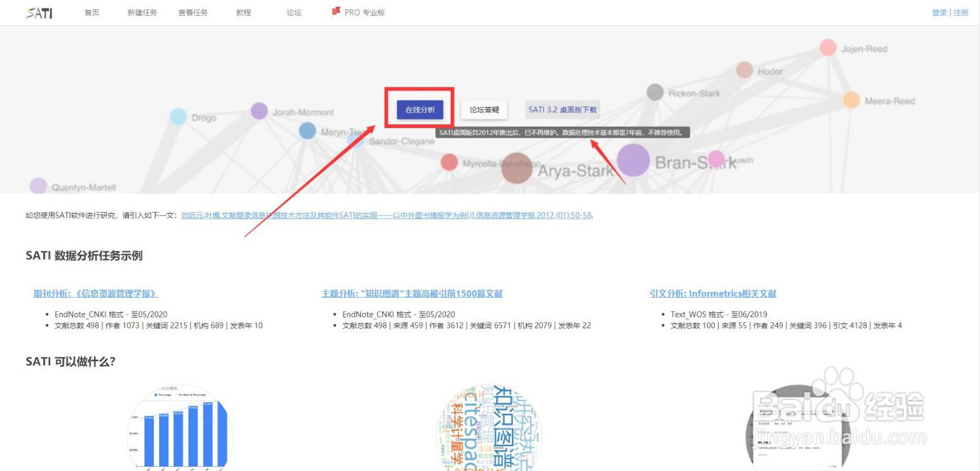
Task: Click SATI 3.2 桌面版下载 button
Action: coord(562,110)
